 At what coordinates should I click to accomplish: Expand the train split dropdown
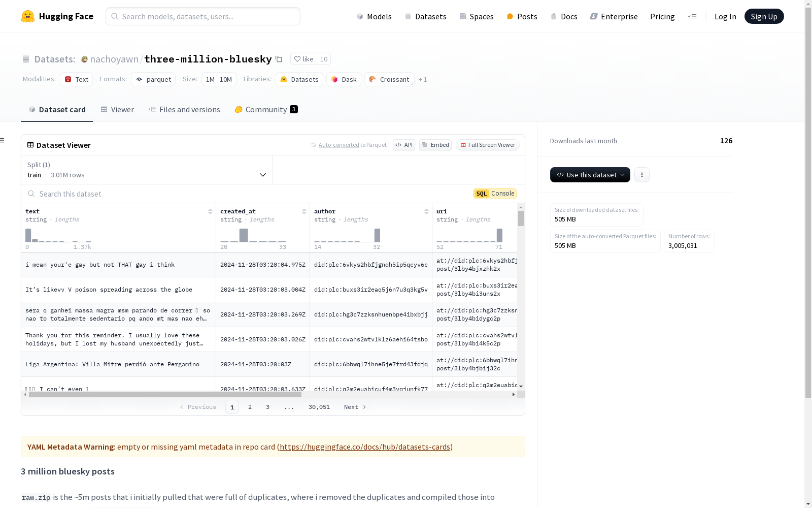tap(147, 170)
